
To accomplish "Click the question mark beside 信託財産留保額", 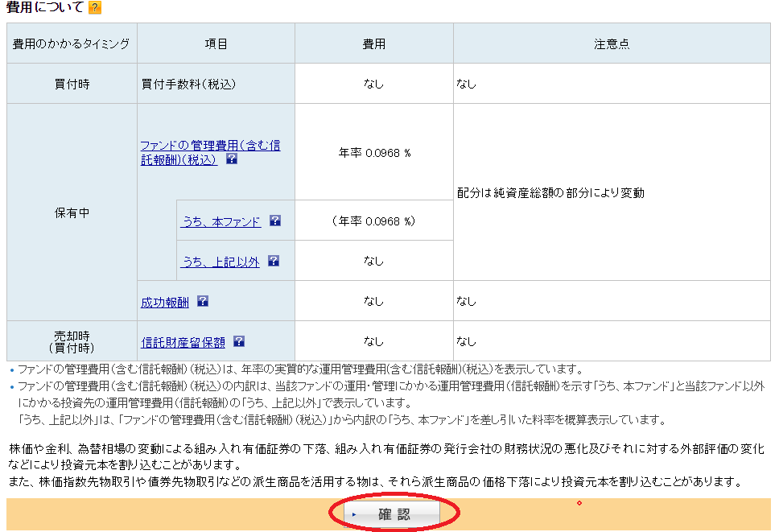I will pyautogui.click(x=239, y=340).
